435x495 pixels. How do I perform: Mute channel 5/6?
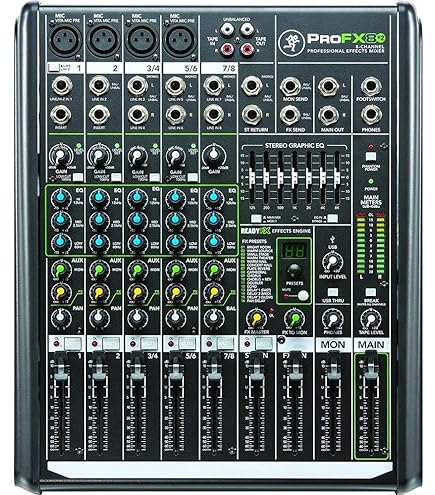coord(187,343)
